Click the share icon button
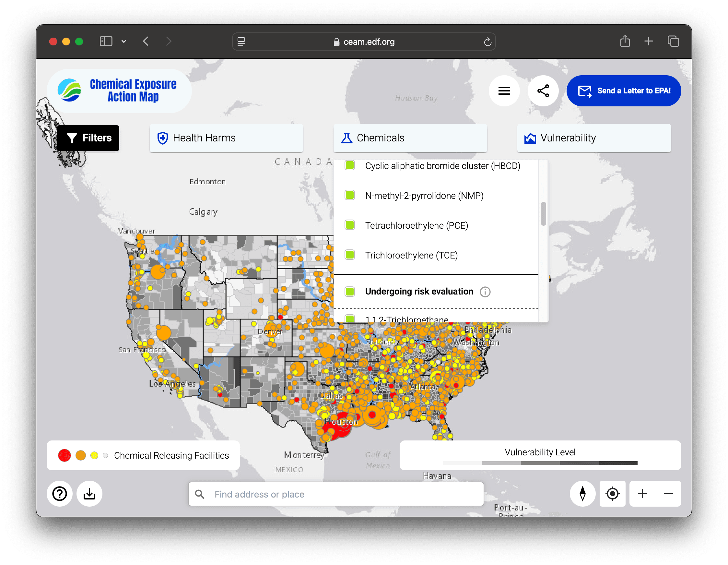This screenshot has height=565, width=728. 543,91
